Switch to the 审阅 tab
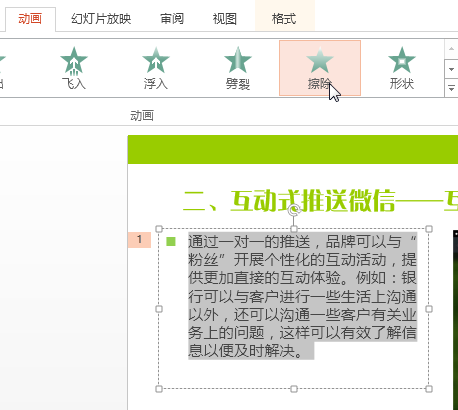Screen dimensions: 458x410 172,19
